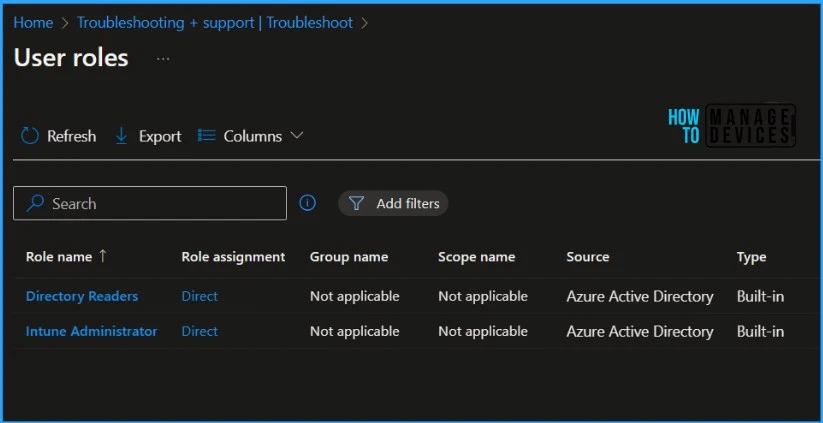Select Group name cell for Directory Readers
The height and width of the screenshot is (423, 823).
click(354, 296)
